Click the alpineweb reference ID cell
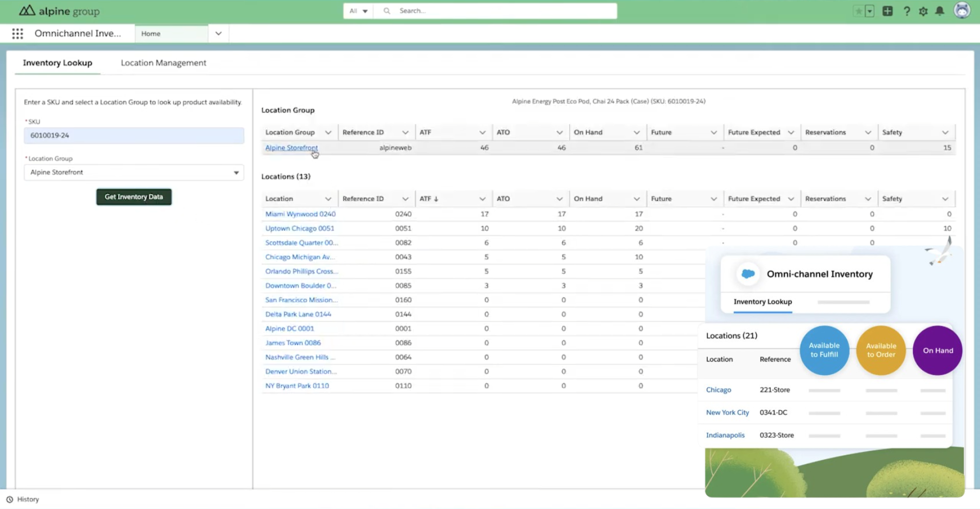The width and height of the screenshot is (980, 509). pos(395,148)
